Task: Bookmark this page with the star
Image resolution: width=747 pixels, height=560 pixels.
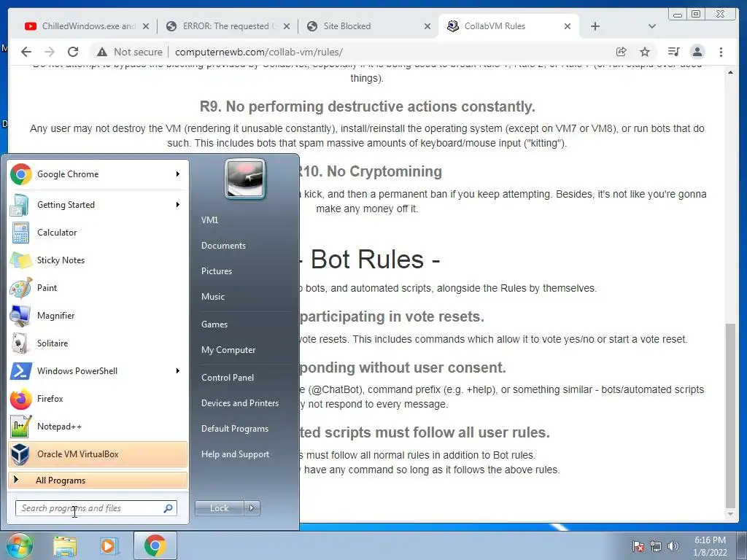Action: (x=645, y=52)
